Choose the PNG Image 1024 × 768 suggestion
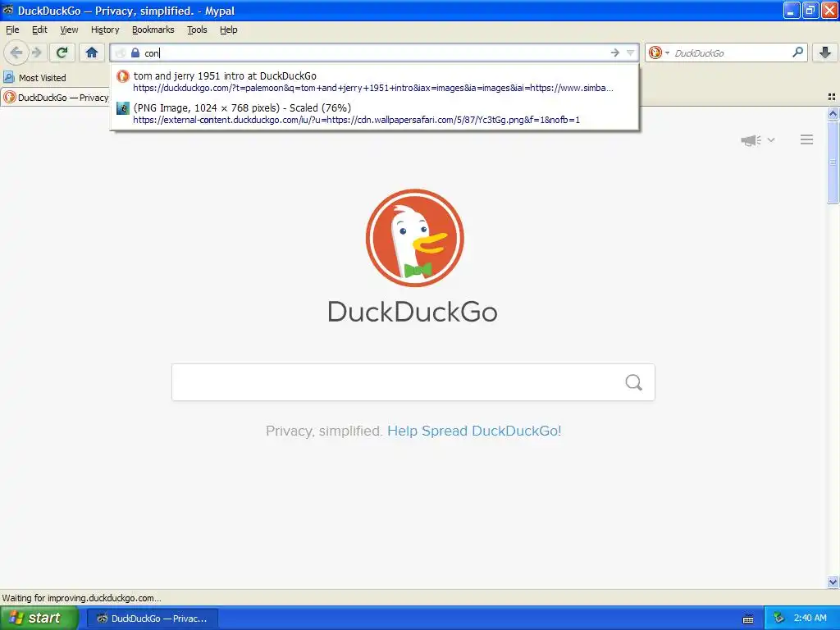This screenshot has width=840, height=630. pos(374,113)
